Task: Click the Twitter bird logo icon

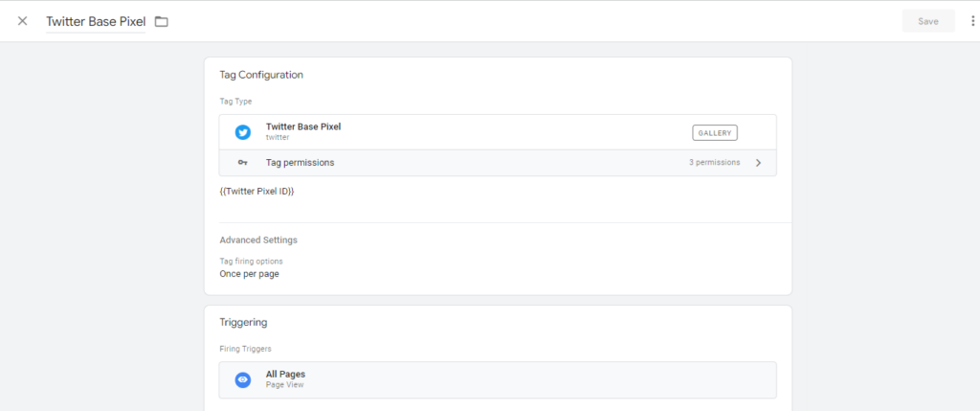Action: click(x=243, y=132)
